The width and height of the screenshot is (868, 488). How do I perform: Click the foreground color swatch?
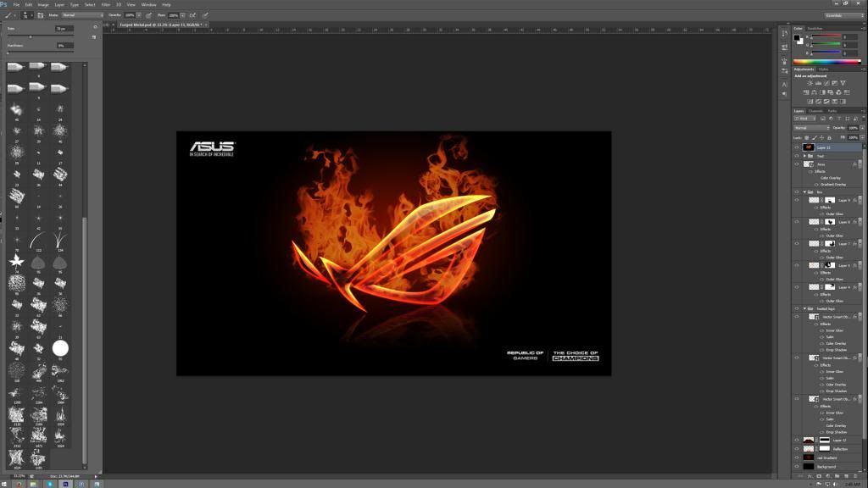point(797,37)
